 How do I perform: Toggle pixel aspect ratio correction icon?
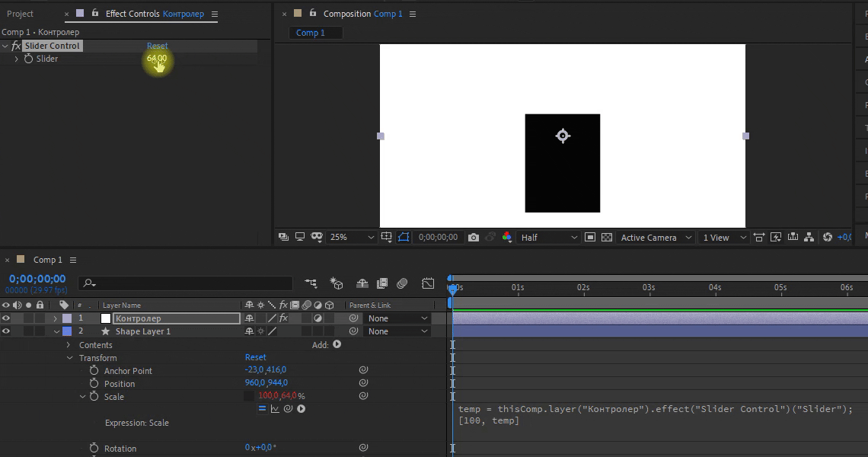point(759,237)
